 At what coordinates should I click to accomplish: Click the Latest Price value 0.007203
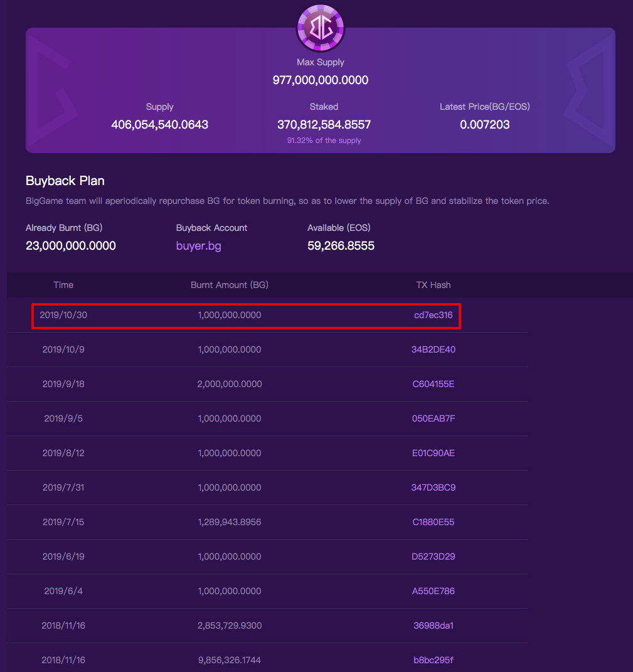pos(485,125)
